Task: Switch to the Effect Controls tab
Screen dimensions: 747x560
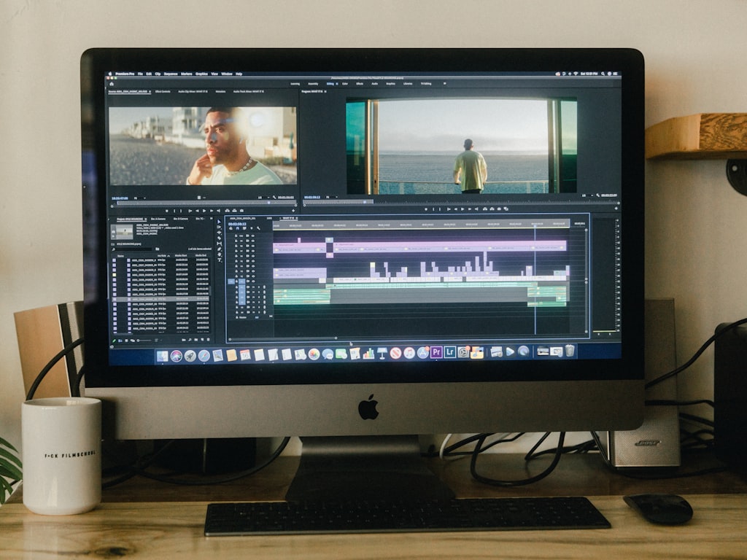Action: pos(162,91)
